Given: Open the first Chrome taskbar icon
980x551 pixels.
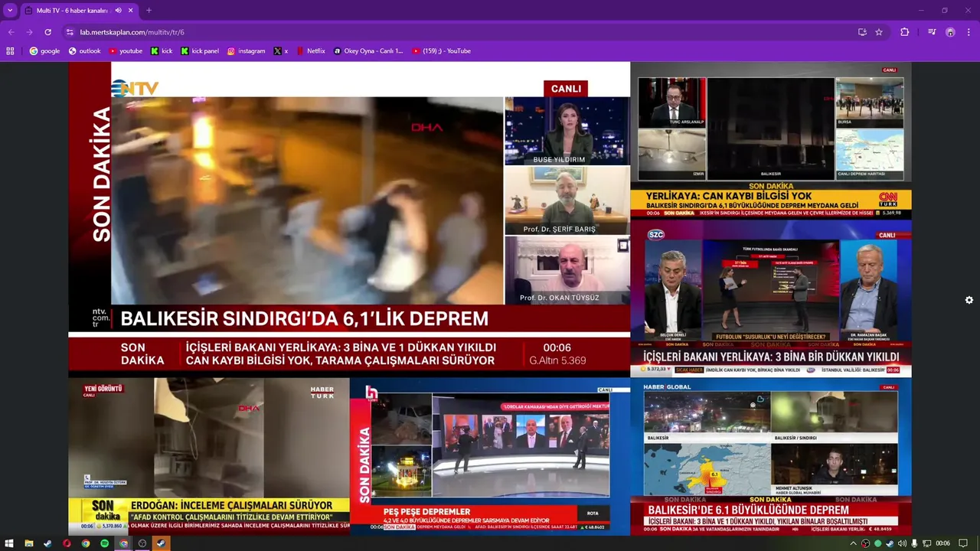Looking at the screenshot, I should coord(86,543).
